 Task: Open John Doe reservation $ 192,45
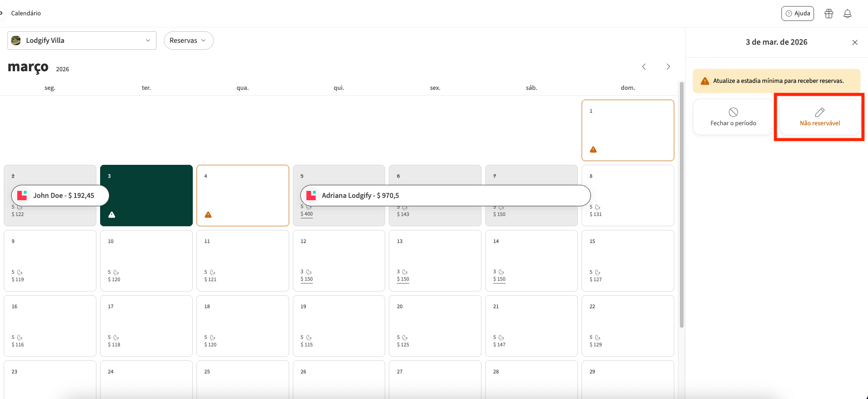pyautogui.click(x=60, y=196)
